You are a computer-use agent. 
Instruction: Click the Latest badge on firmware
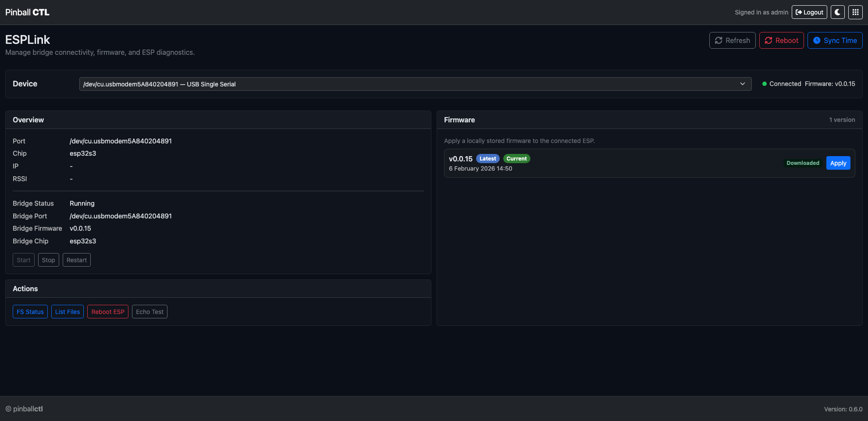pyautogui.click(x=487, y=159)
